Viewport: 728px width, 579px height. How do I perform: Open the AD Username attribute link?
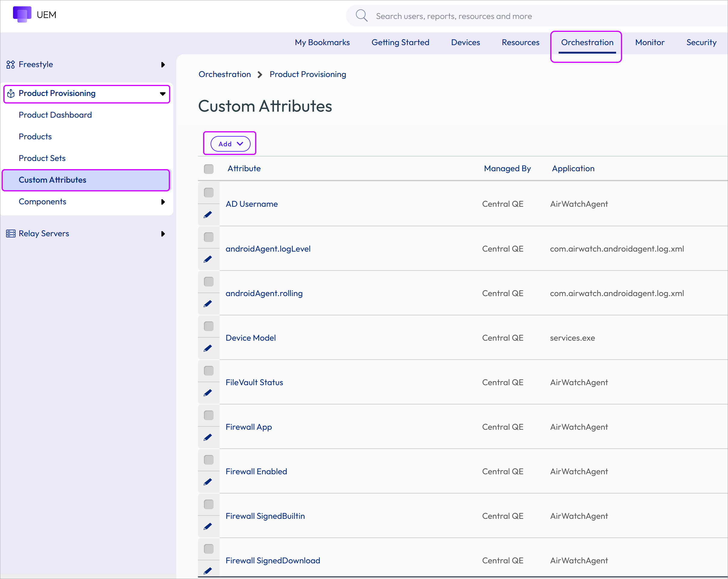[x=251, y=204]
